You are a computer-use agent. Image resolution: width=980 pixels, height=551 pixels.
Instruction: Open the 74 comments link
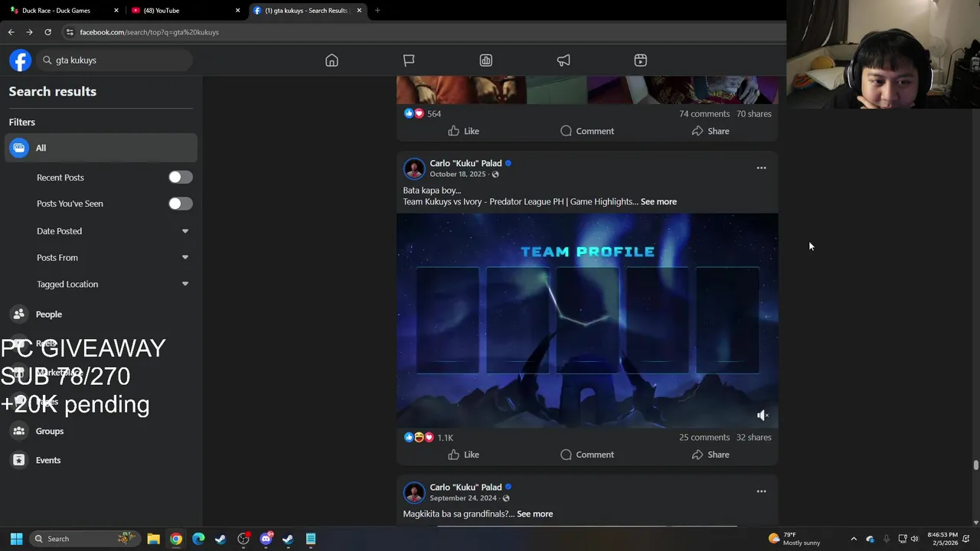point(704,114)
